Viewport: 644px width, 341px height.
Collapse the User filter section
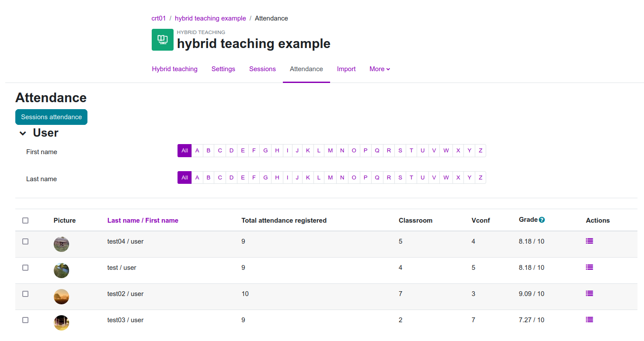tap(23, 133)
